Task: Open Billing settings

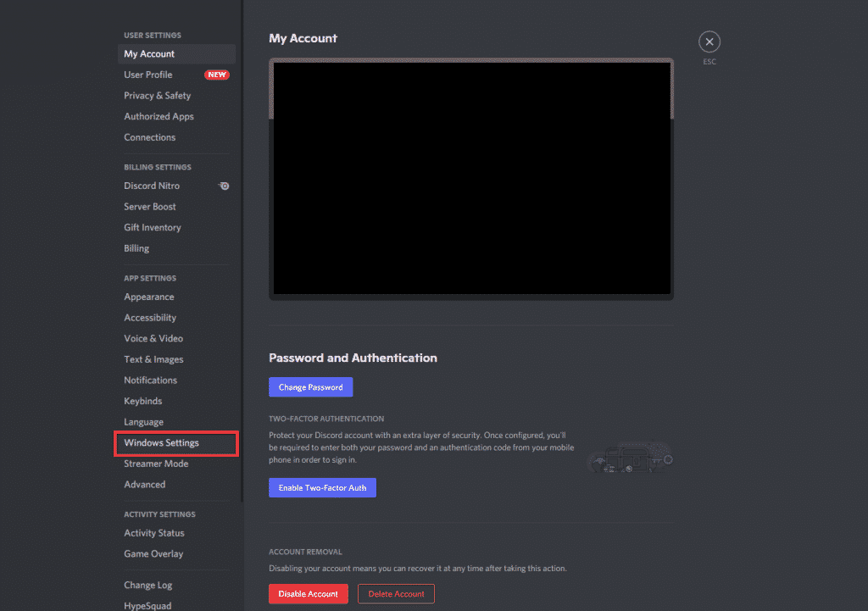Action: pyautogui.click(x=136, y=248)
